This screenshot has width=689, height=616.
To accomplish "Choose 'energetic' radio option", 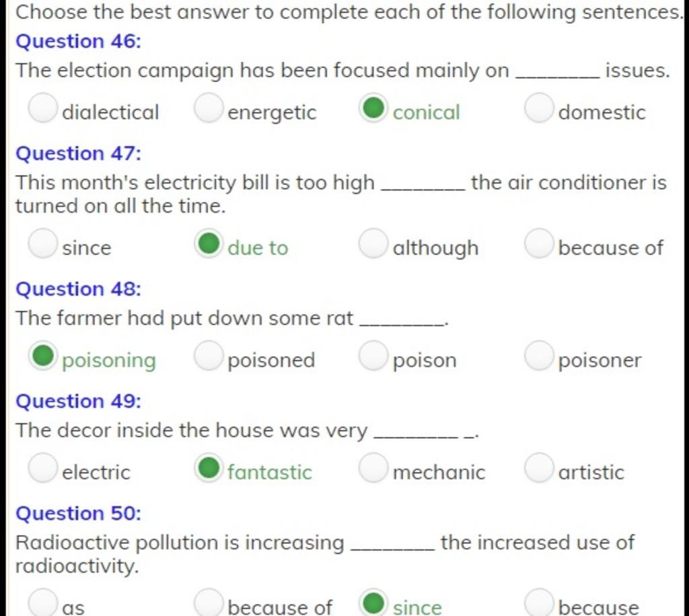I will (x=209, y=108).
